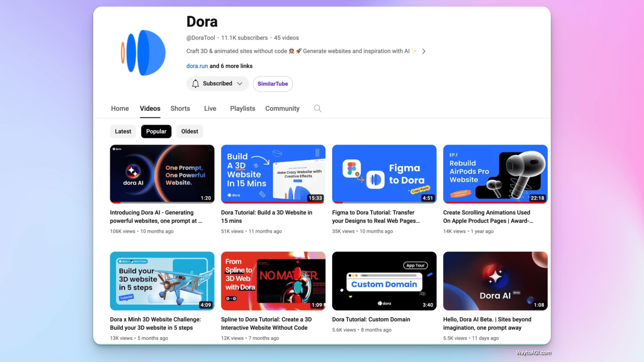Screen dimensions: 644x362
Task: Open the Custom Domain tutorial thumbnail
Action: 384,280
